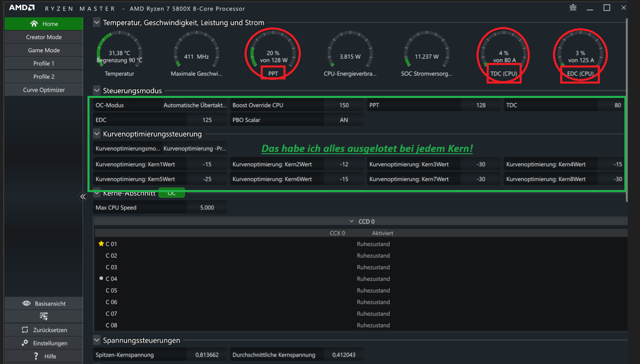Open the Curve Optimizer page
Screen dimensions: 640x364
(x=44, y=90)
